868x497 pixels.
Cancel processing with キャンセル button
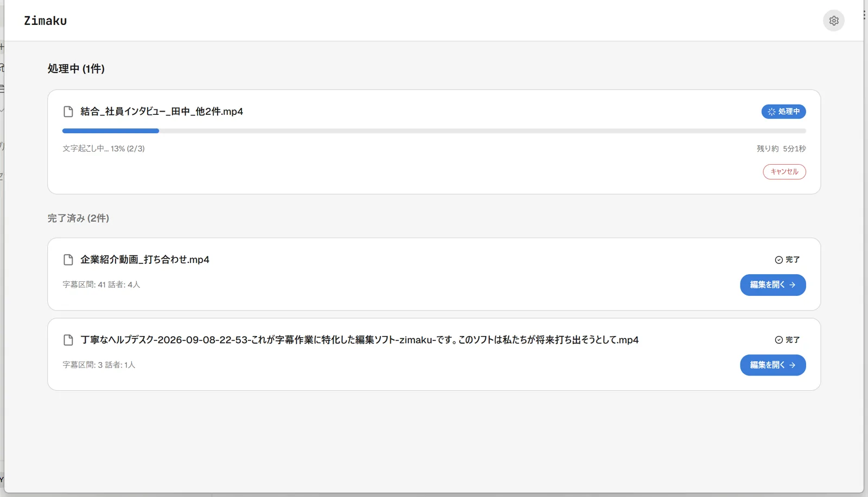click(x=784, y=172)
